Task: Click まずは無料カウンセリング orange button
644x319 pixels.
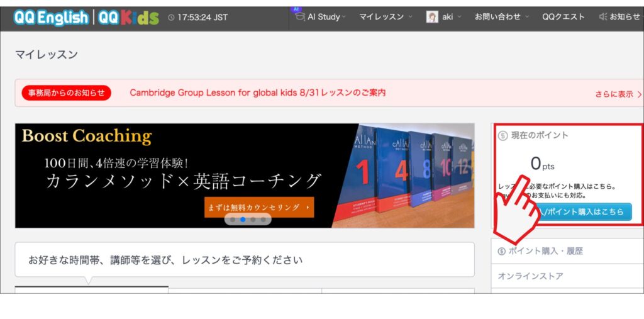Action: [x=258, y=207]
